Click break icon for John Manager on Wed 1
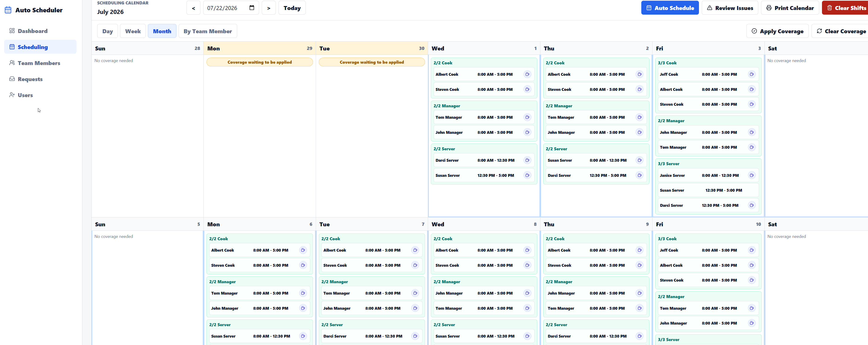The image size is (868, 345). [x=527, y=133]
